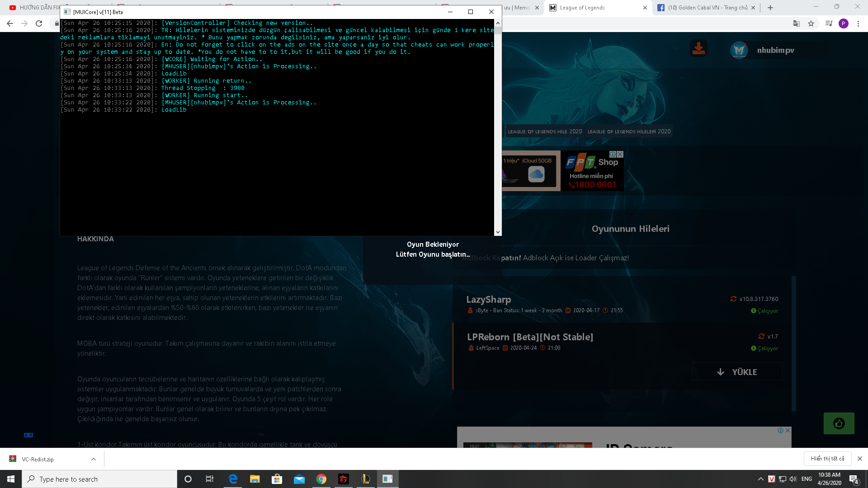Open the Google Translate page icon
The height and width of the screenshot is (488, 868).
pos(797,23)
